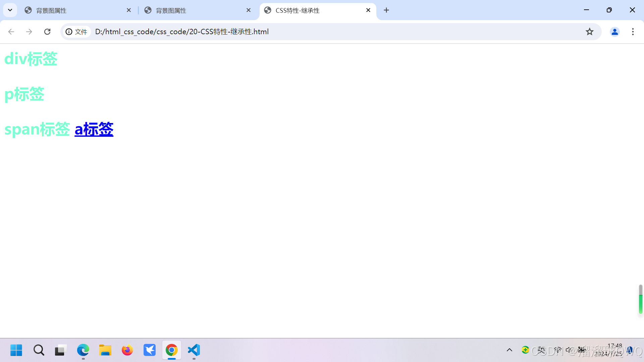Close the first 背景图属性 tab
This screenshot has width=644, height=362.
pyautogui.click(x=129, y=10)
